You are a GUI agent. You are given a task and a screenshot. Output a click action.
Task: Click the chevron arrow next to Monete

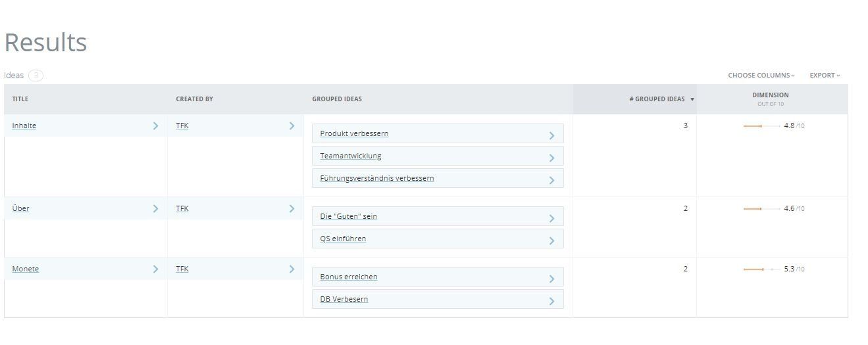[x=155, y=269]
